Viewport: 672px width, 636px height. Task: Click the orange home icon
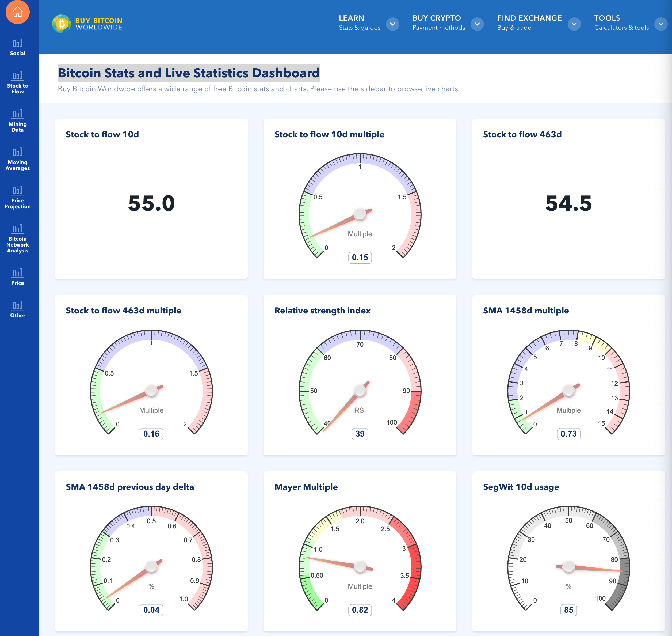pyautogui.click(x=18, y=12)
